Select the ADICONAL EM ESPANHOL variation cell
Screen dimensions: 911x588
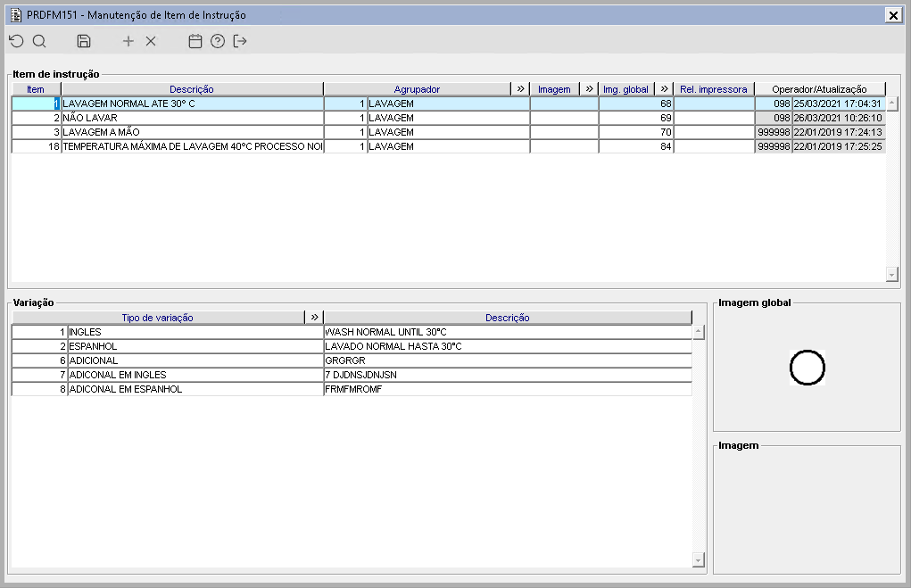[x=195, y=389]
